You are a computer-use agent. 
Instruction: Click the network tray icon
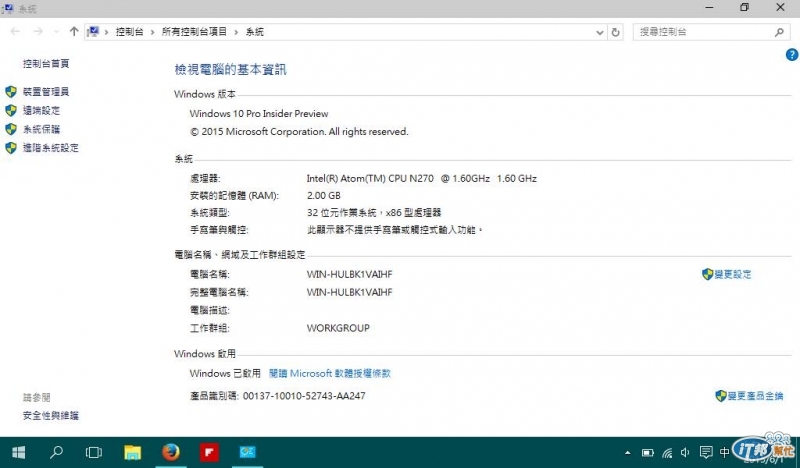pyautogui.click(x=667, y=453)
